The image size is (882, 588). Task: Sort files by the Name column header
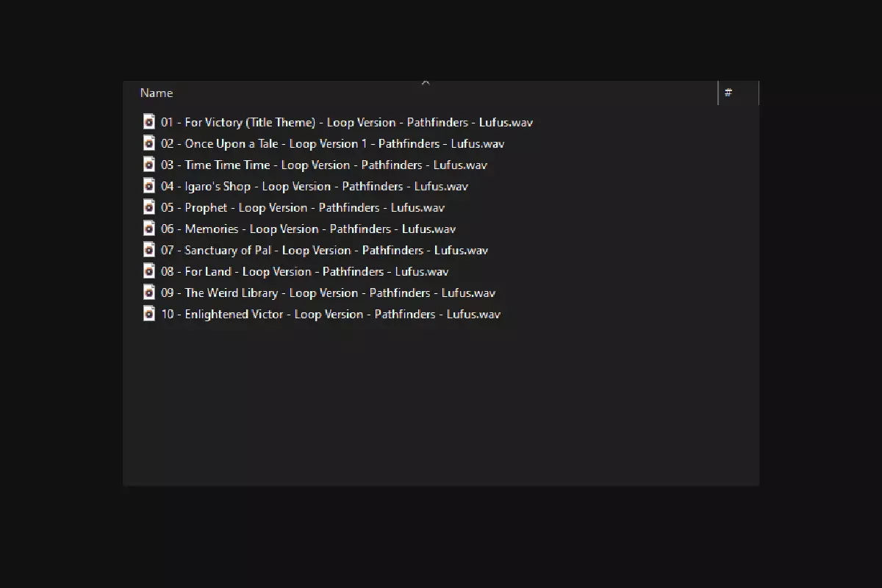421,93
